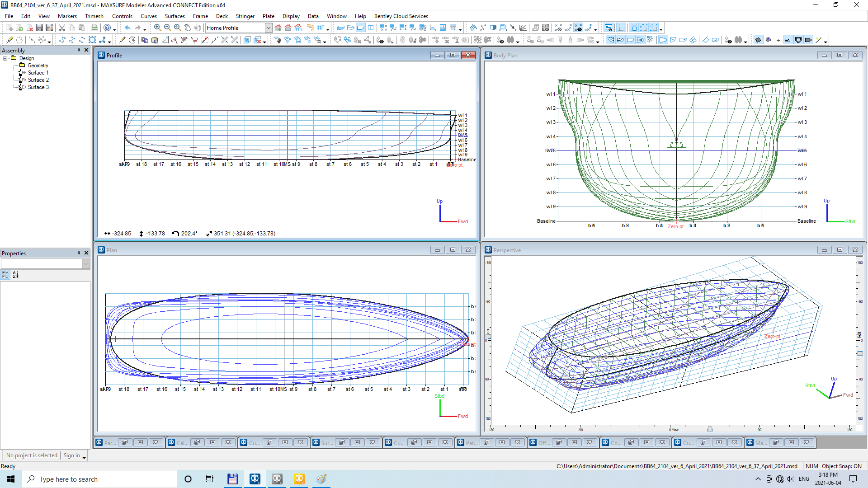Click the Sign in button

tap(71, 455)
